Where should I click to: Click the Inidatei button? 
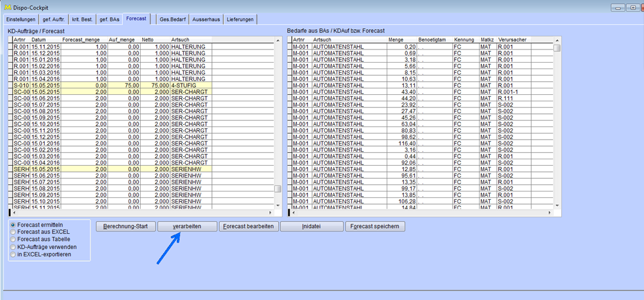(312, 227)
